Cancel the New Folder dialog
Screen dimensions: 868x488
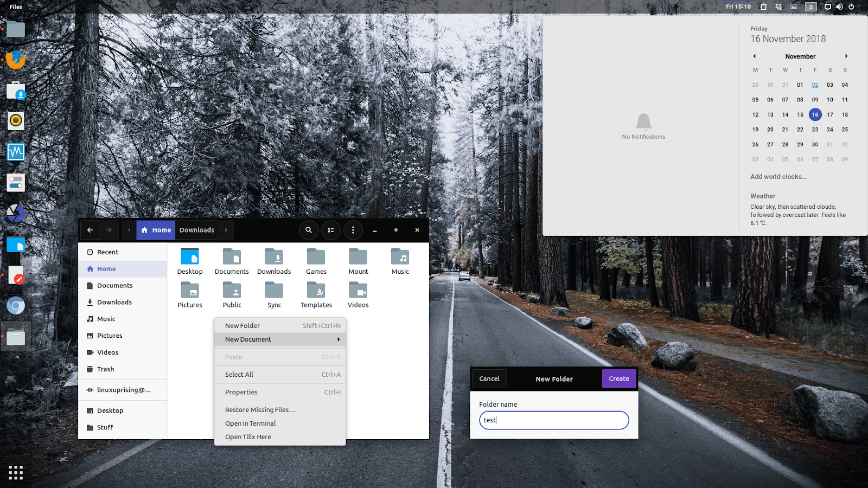click(x=489, y=378)
